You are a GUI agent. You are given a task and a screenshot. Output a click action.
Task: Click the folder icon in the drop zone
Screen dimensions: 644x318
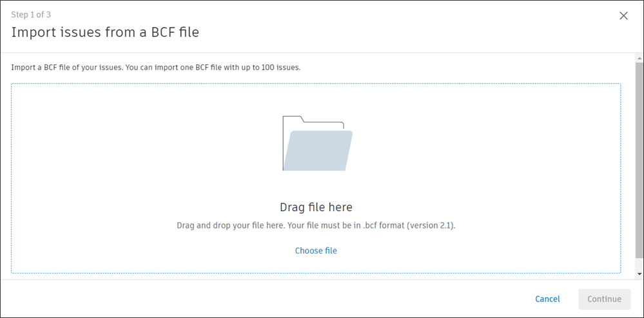click(x=317, y=144)
